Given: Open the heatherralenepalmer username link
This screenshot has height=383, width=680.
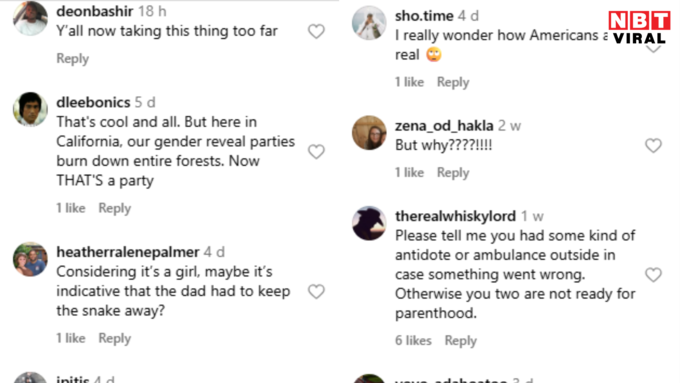Looking at the screenshot, I should [x=128, y=252].
